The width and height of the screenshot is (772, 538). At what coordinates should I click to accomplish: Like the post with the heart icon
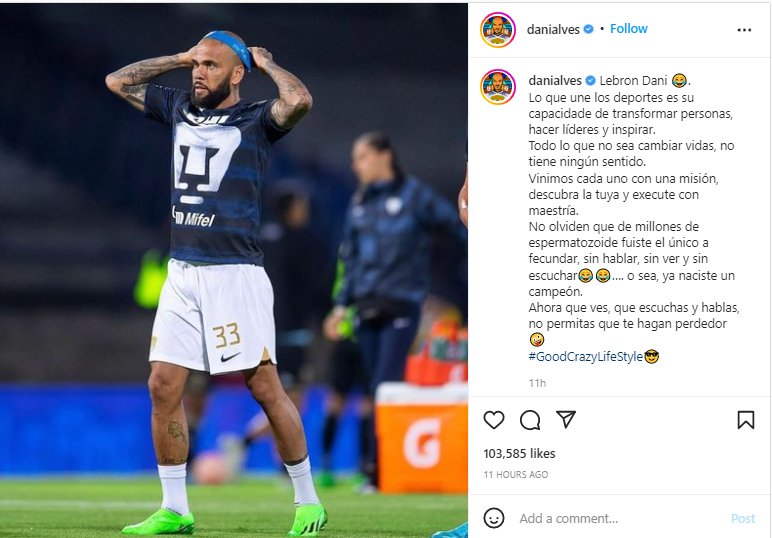494,420
